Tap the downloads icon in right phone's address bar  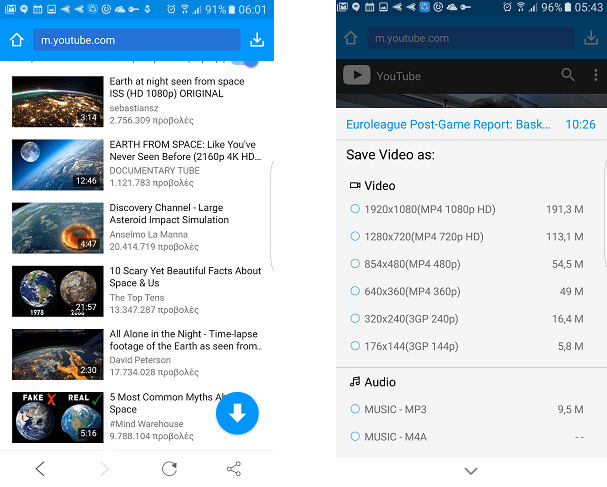click(x=591, y=38)
